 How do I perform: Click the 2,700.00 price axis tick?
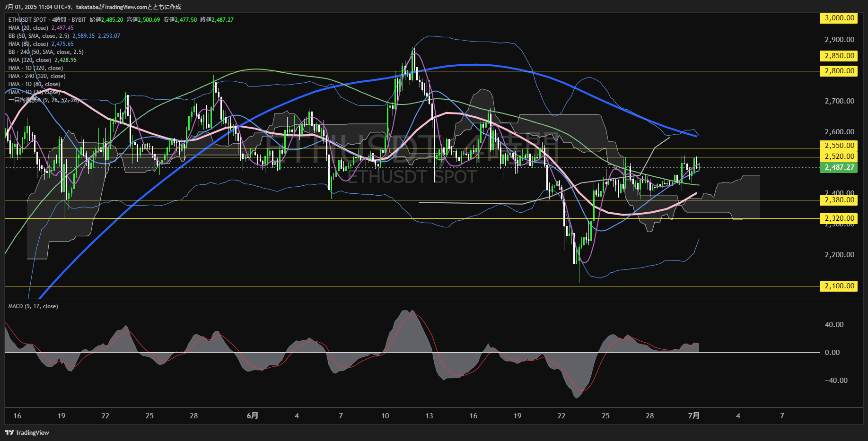840,101
